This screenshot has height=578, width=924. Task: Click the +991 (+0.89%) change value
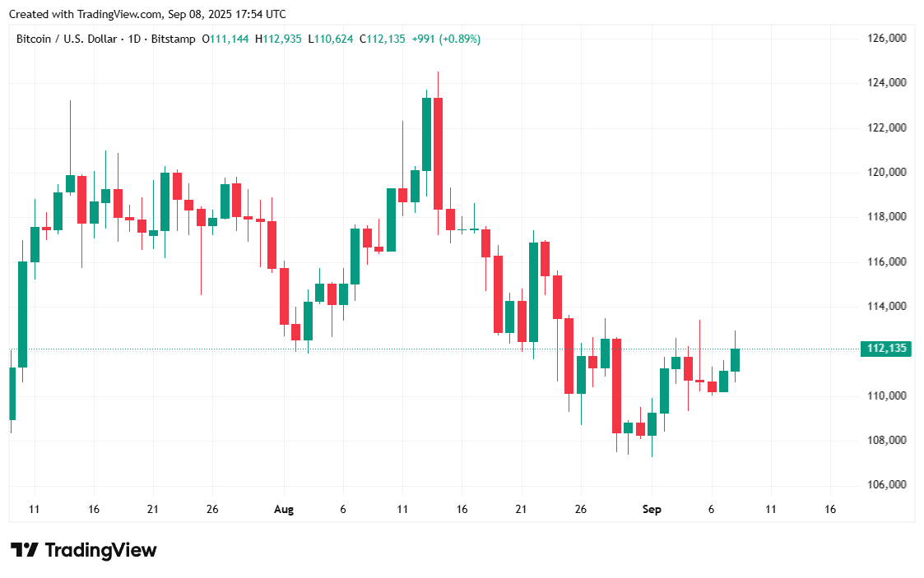point(446,39)
